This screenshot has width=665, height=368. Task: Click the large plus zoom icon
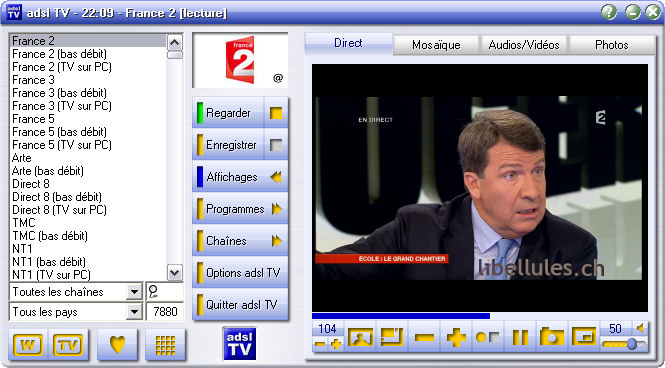pyautogui.click(x=456, y=337)
